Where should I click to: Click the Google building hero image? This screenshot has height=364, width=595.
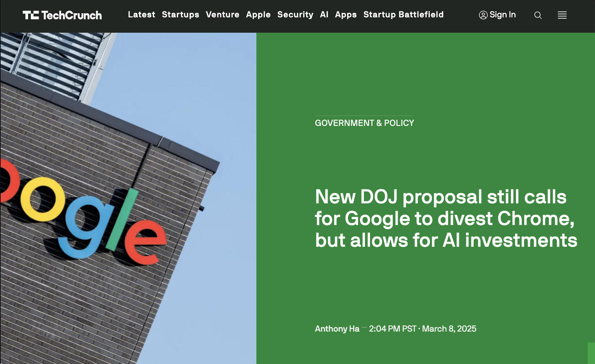[x=128, y=198]
